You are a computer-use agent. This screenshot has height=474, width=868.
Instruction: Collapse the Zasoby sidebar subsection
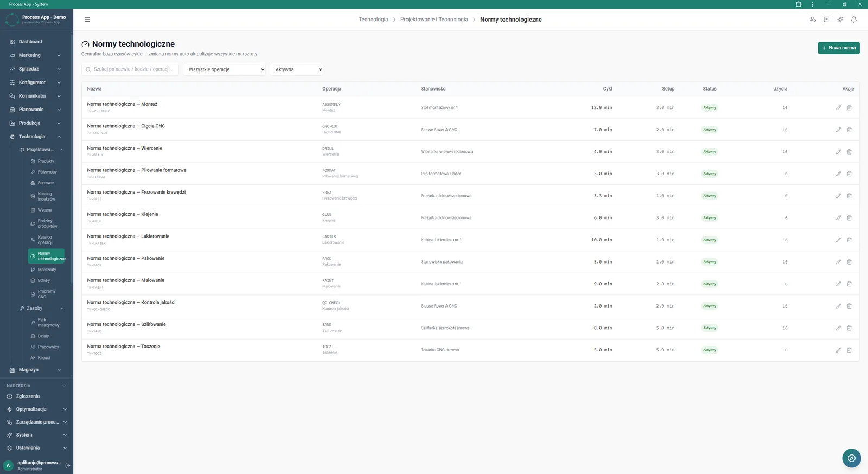point(41,308)
